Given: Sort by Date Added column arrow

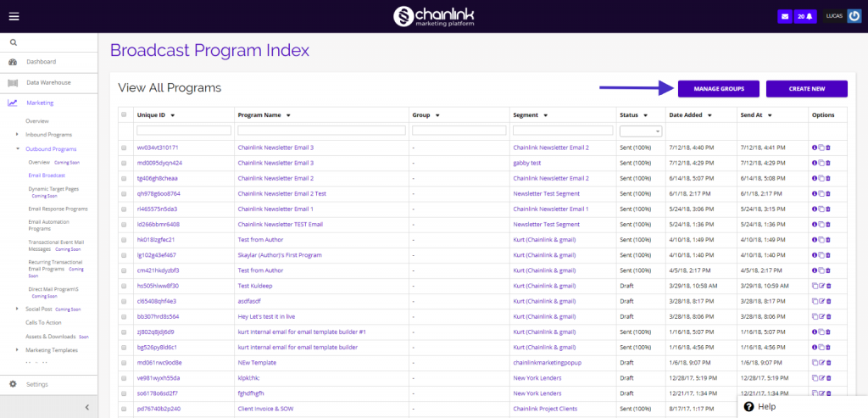Looking at the screenshot, I should pyautogui.click(x=709, y=115).
